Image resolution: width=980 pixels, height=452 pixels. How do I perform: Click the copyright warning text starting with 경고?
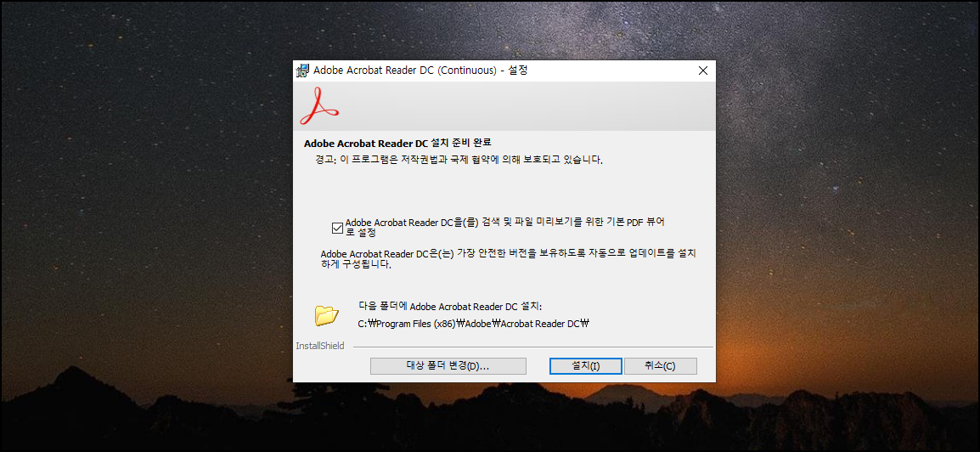(459, 160)
